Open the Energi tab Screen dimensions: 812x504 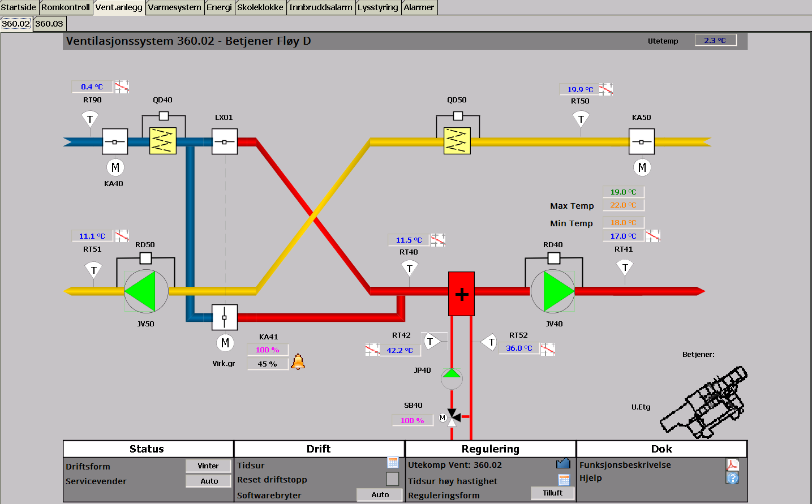(x=219, y=7)
